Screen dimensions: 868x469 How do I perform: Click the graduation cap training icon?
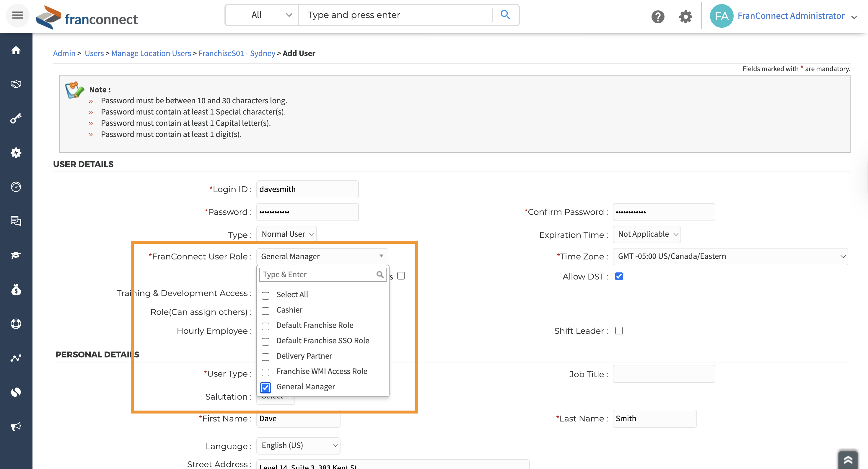16,255
